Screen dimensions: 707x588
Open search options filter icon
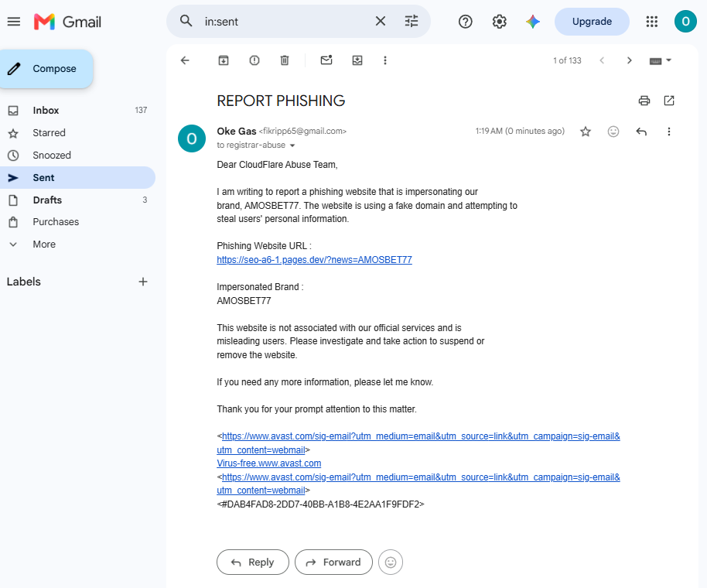412,21
